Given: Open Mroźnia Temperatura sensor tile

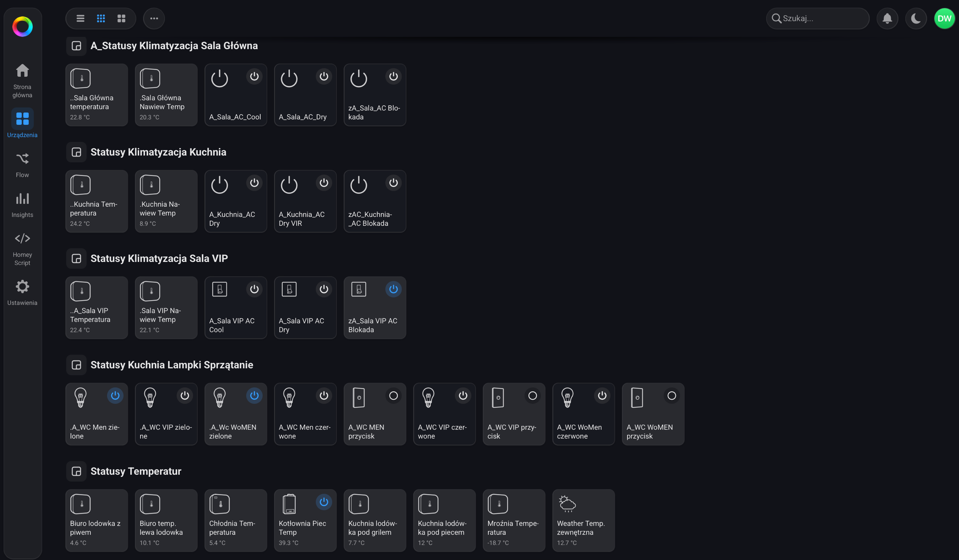Looking at the screenshot, I should coord(514,520).
